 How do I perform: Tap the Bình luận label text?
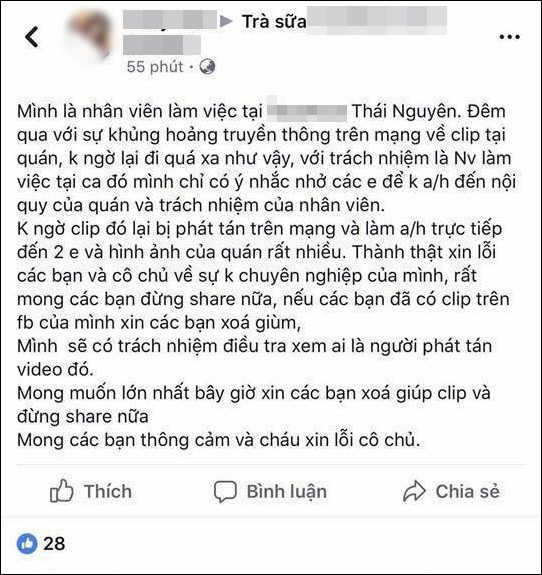tap(286, 491)
